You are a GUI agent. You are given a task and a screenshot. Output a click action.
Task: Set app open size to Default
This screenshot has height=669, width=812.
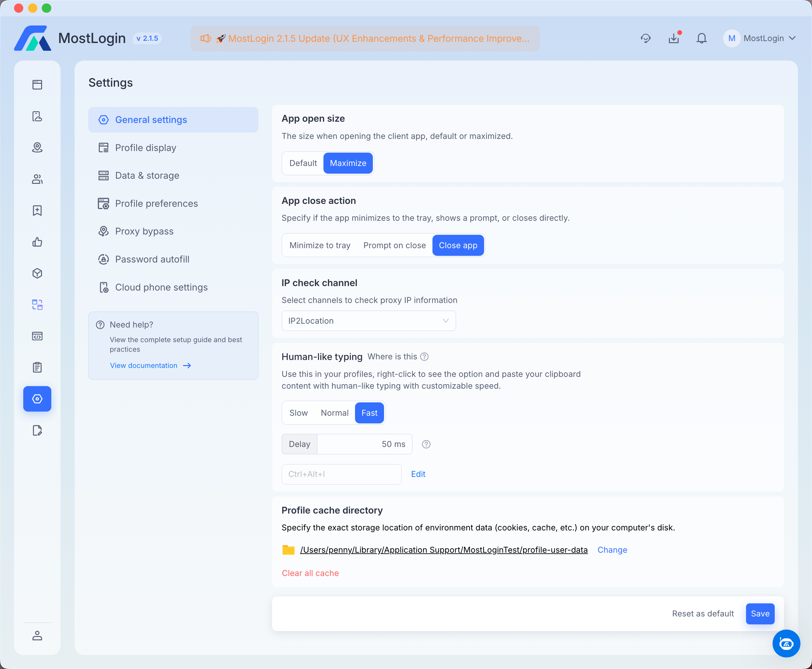point(303,163)
